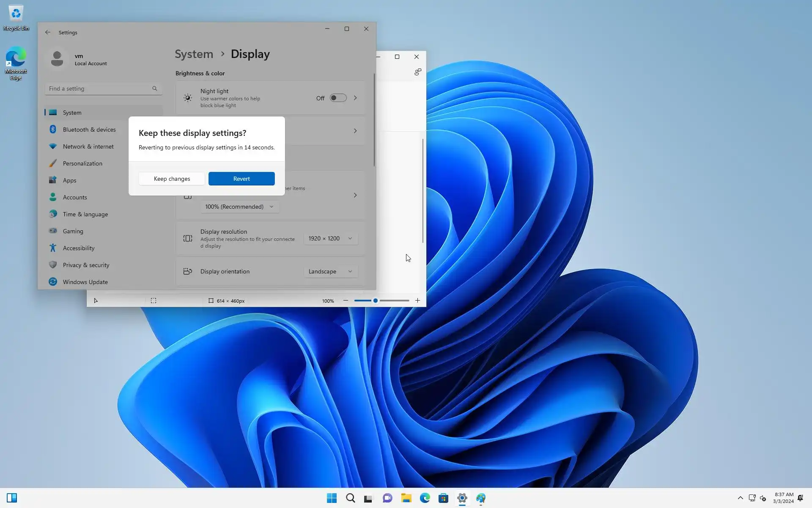Select Bluetooth & devices in sidebar
The image size is (812, 508).
click(89, 130)
